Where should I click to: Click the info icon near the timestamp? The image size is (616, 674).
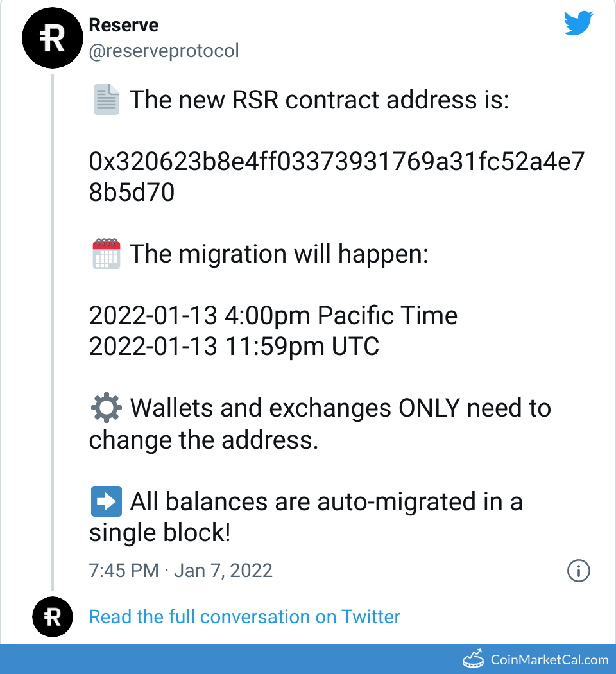(578, 571)
